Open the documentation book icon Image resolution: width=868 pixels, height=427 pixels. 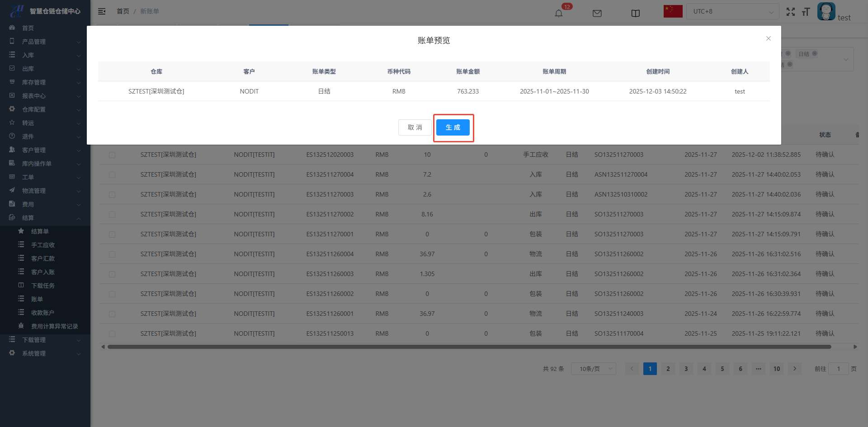(635, 13)
